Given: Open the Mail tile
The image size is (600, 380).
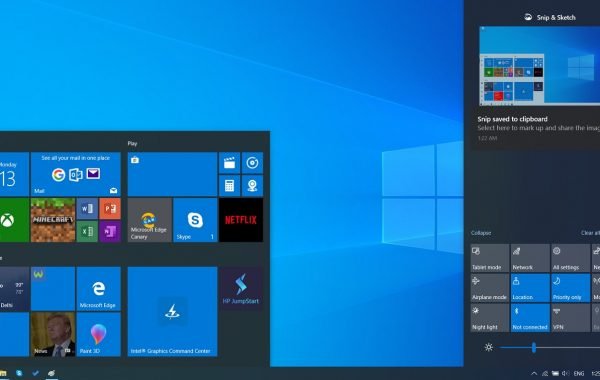Looking at the screenshot, I should point(76,174).
